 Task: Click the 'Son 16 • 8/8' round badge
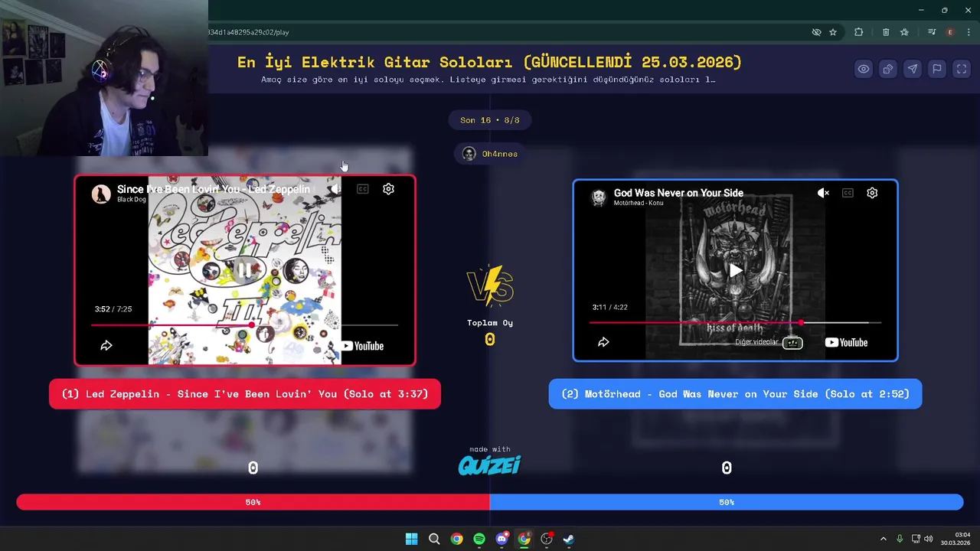click(490, 120)
